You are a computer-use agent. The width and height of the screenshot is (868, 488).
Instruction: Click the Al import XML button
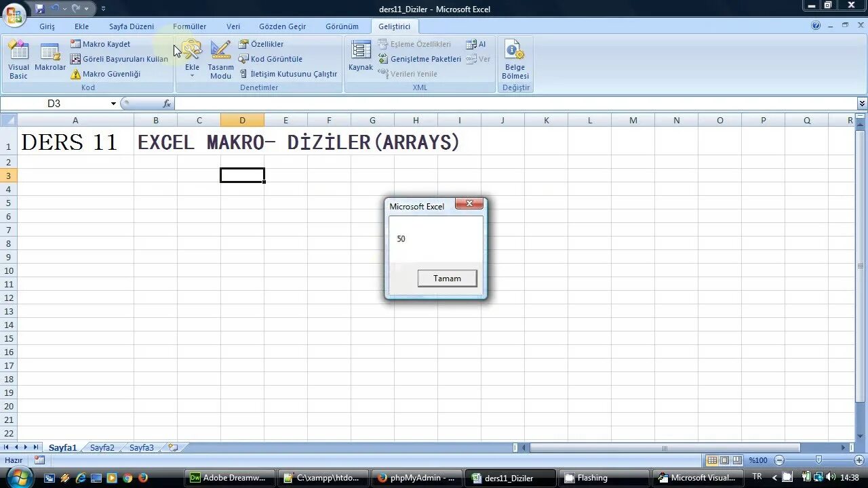click(x=476, y=44)
